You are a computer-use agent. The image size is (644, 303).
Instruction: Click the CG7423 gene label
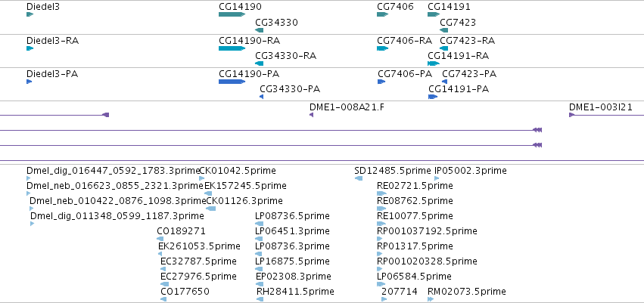point(458,22)
